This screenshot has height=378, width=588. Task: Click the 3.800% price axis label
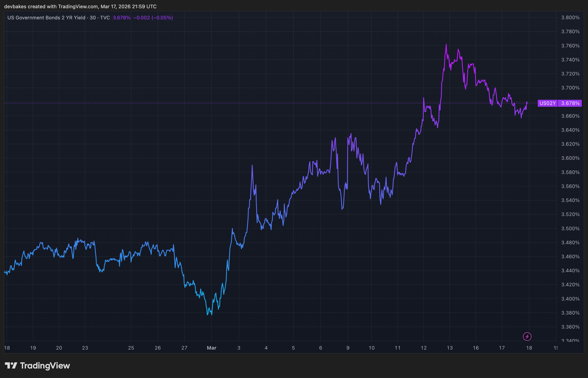(570, 18)
